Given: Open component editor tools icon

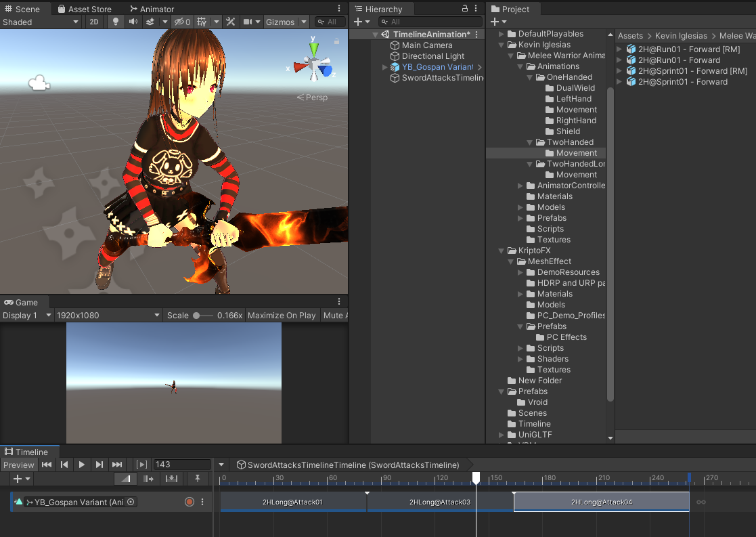Looking at the screenshot, I should click(231, 22).
